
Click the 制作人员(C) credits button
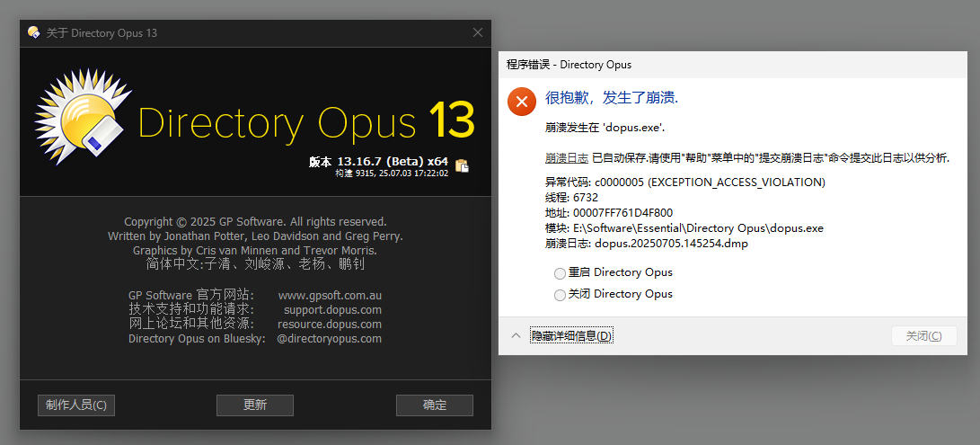[x=76, y=405]
